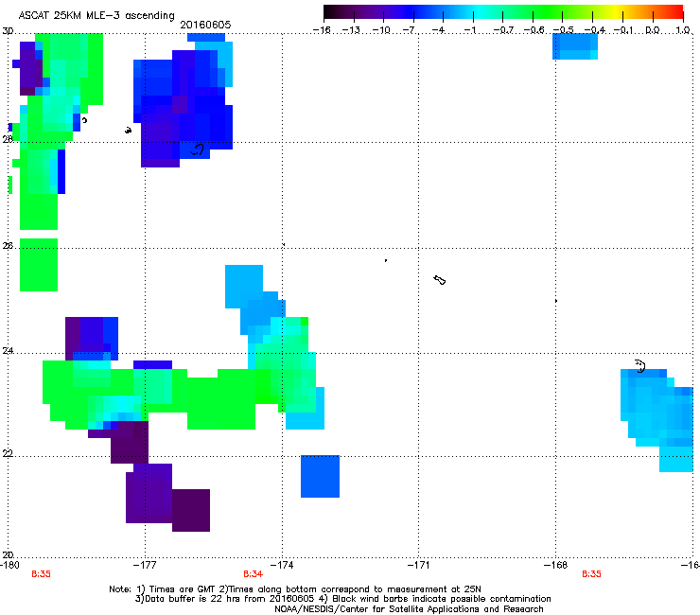Click the '-0.7' color scale label
The image size is (700, 615).
503,30
